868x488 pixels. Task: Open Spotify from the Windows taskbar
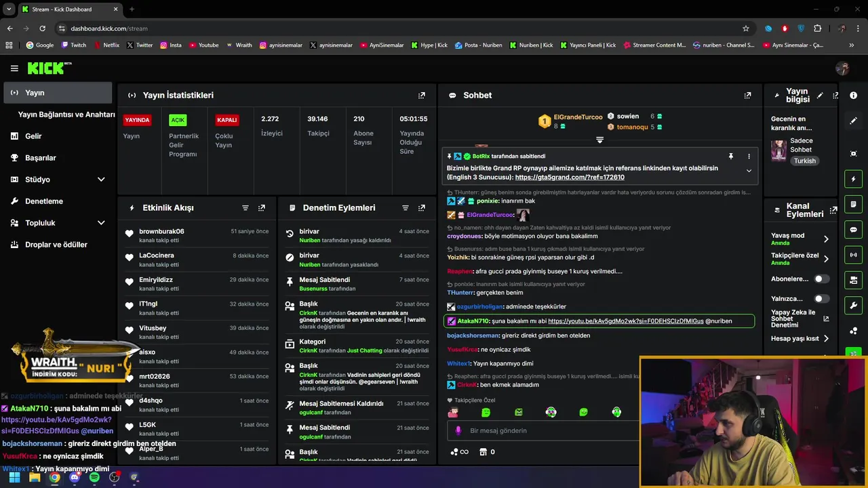(94, 477)
